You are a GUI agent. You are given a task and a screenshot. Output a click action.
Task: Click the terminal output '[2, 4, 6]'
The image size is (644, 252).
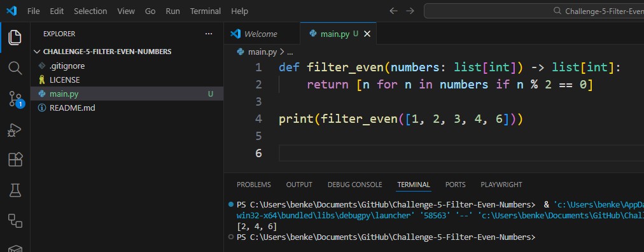tap(256, 227)
